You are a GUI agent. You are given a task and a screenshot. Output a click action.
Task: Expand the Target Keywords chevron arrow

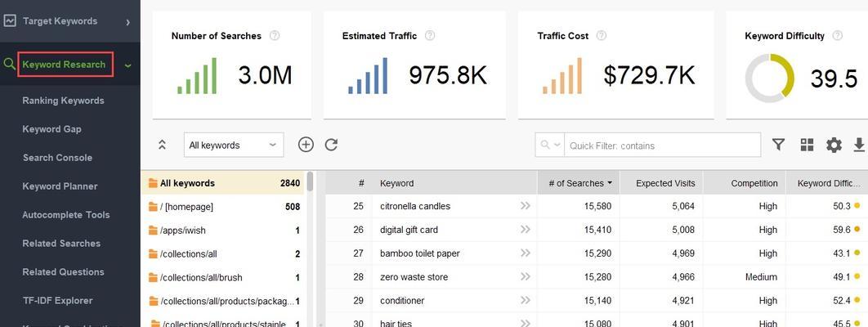click(x=128, y=22)
